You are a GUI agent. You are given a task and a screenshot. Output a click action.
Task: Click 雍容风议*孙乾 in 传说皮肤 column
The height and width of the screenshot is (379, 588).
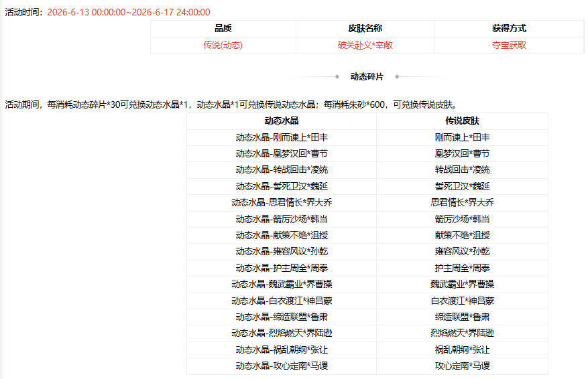(462, 251)
